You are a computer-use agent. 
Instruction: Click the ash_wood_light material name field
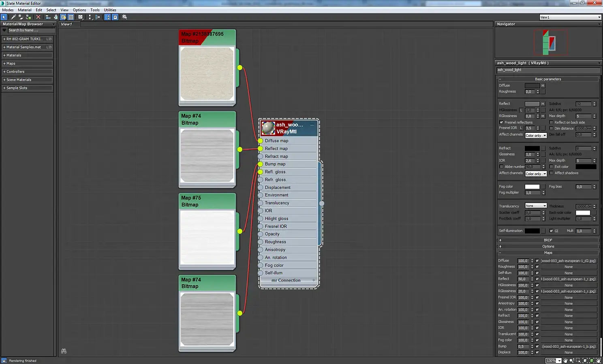click(x=548, y=70)
